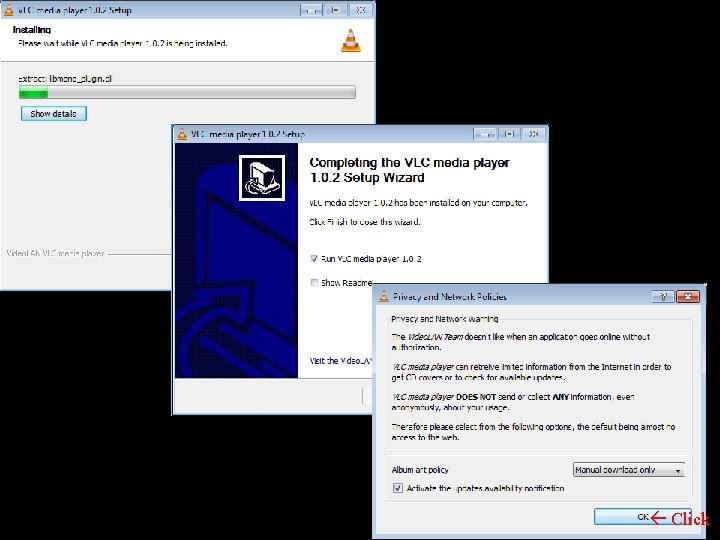The image size is (720, 540).
Task: Click the 'Privacy and Network Warning' group label
Action: [444, 319]
